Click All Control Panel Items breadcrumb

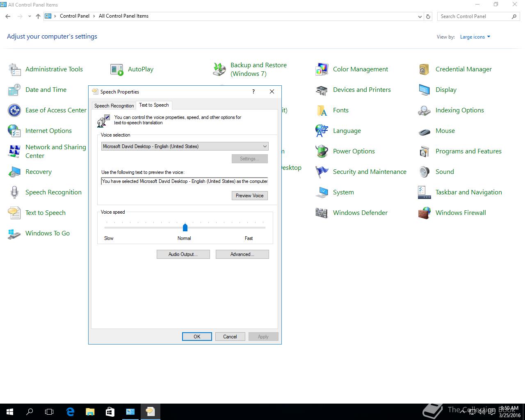point(123,16)
